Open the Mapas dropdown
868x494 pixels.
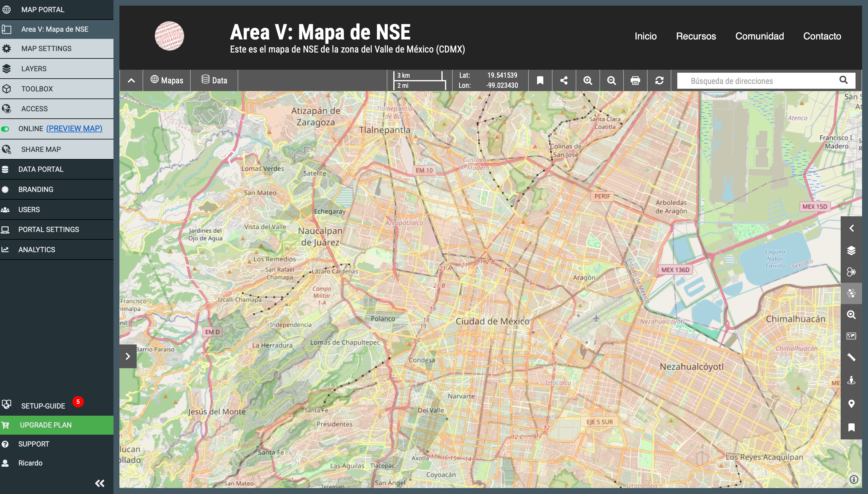(166, 80)
